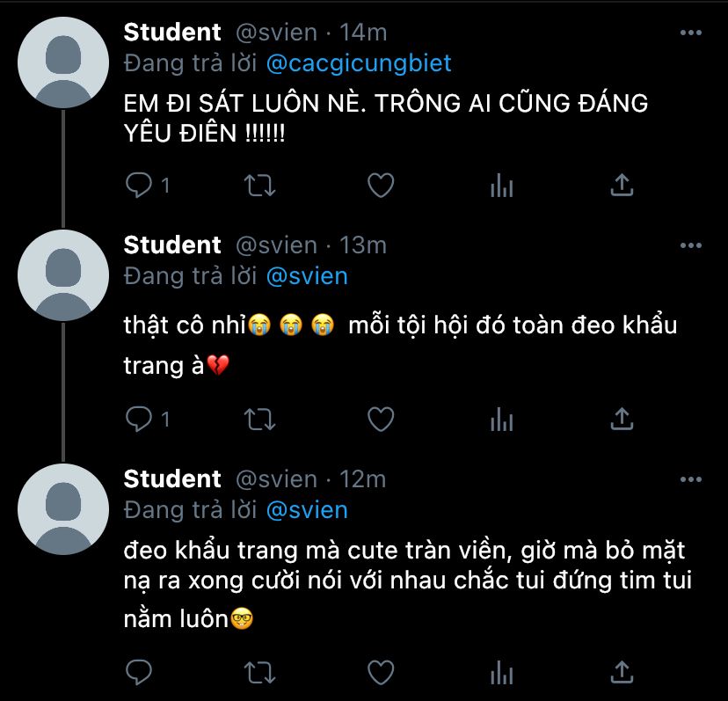Retweet the 14m tweet
The height and width of the screenshot is (701, 728).
coord(258,185)
